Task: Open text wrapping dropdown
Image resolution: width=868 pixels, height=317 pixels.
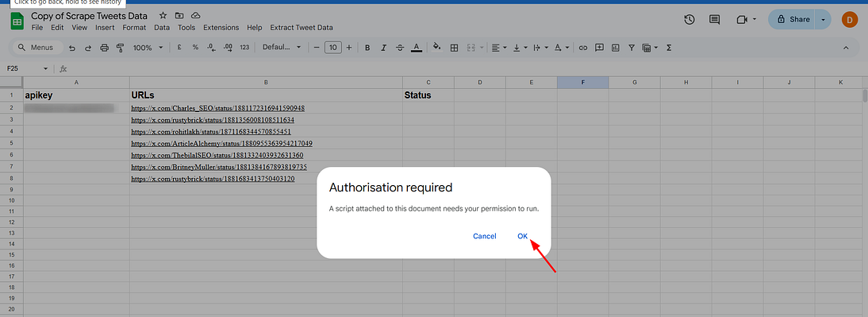Action: (x=540, y=48)
